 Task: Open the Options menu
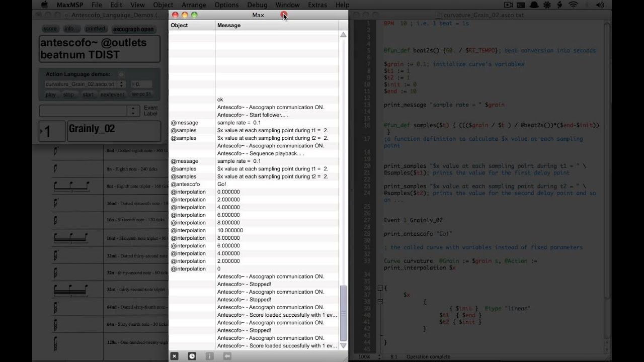click(226, 5)
